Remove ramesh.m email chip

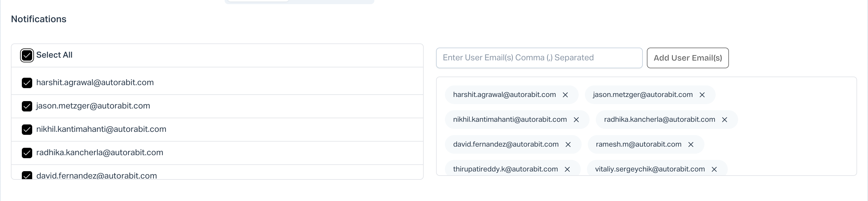pos(691,145)
